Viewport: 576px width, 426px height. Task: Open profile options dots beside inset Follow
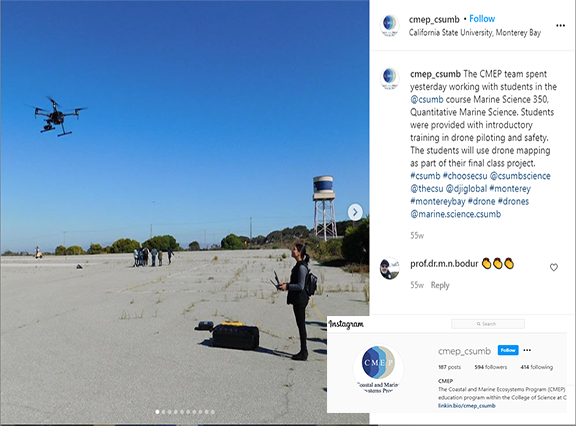527,350
